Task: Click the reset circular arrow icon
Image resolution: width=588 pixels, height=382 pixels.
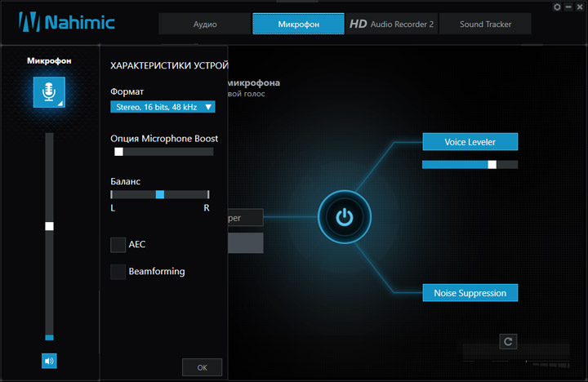Action: click(508, 341)
